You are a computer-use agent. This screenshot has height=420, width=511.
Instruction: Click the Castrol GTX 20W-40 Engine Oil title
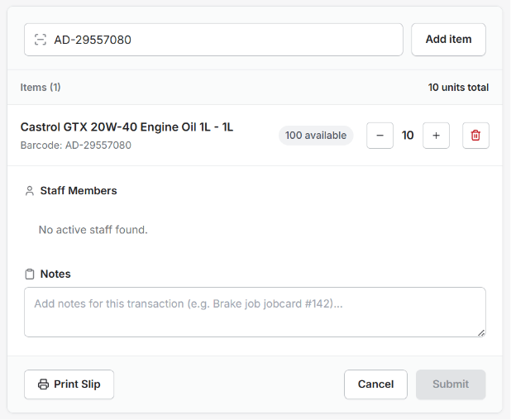pyautogui.click(x=127, y=126)
